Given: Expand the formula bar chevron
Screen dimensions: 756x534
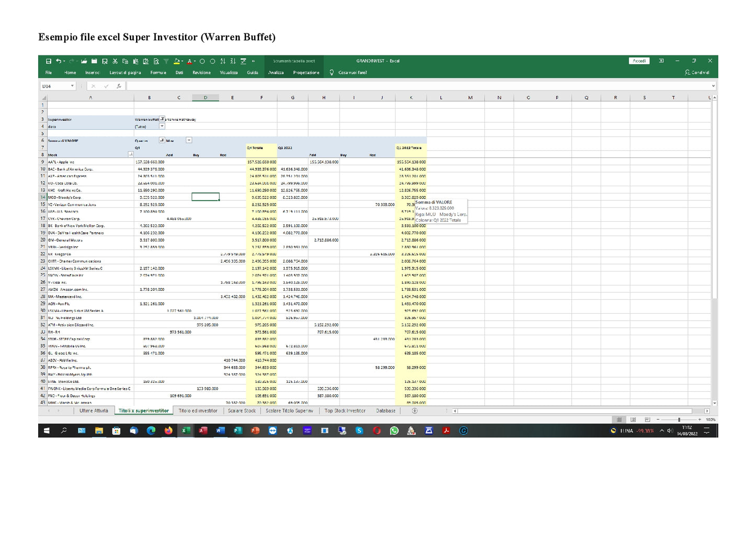Looking at the screenshot, I should [713, 86].
